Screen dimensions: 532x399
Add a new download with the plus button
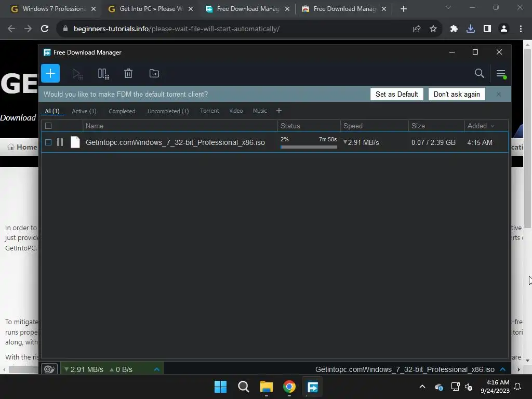coord(50,73)
